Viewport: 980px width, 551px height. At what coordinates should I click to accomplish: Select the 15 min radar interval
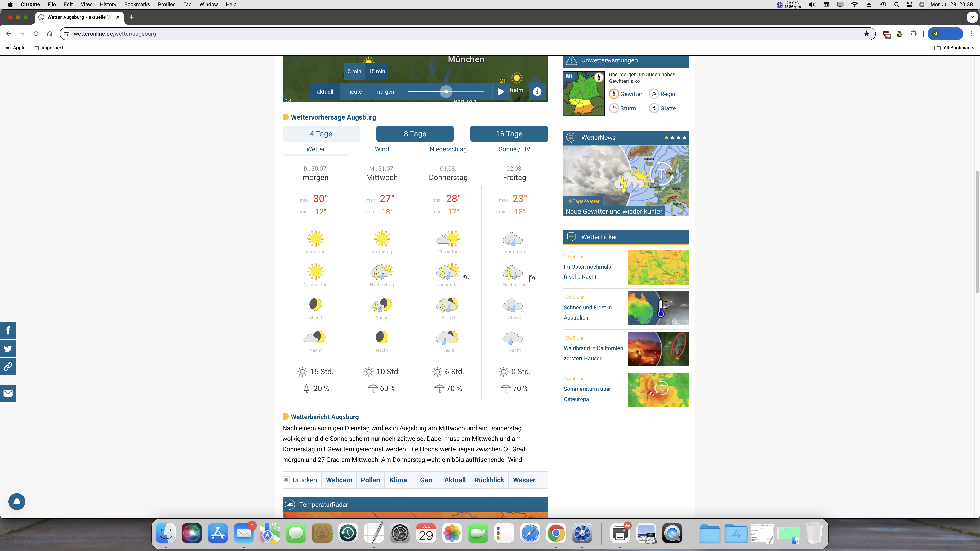[377, 72]
